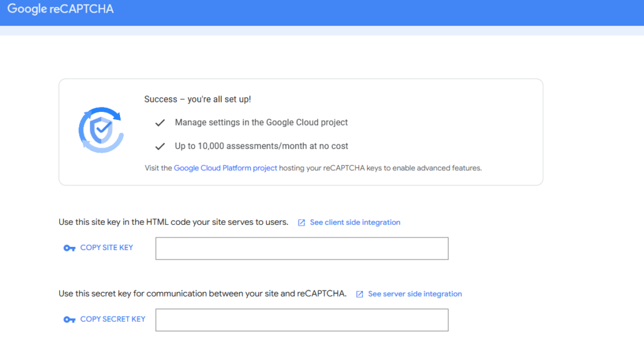Screen dimensions: 644x355
Task: Click the Google reCAPTCHA header logo
Action: pyautogui.click(x=60, y=9)
